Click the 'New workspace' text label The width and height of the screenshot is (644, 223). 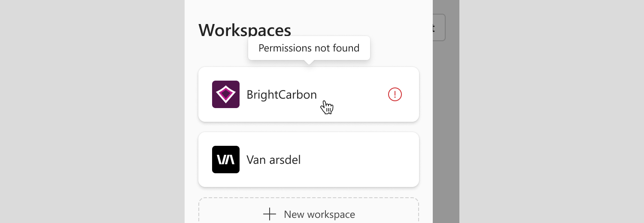pyautogui.click(x=319, y=214)
